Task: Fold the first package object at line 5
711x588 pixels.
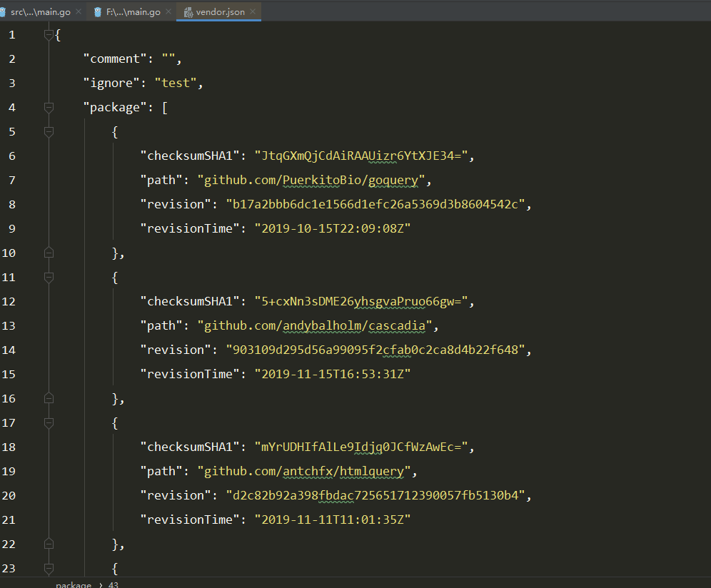Action: pyautogui.click(x=49, y=132)
